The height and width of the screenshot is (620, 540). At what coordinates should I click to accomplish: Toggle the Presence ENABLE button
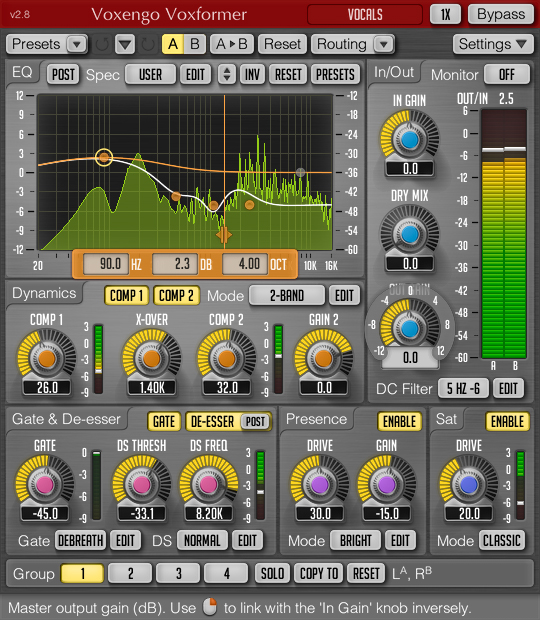click(x=399, y=422)
